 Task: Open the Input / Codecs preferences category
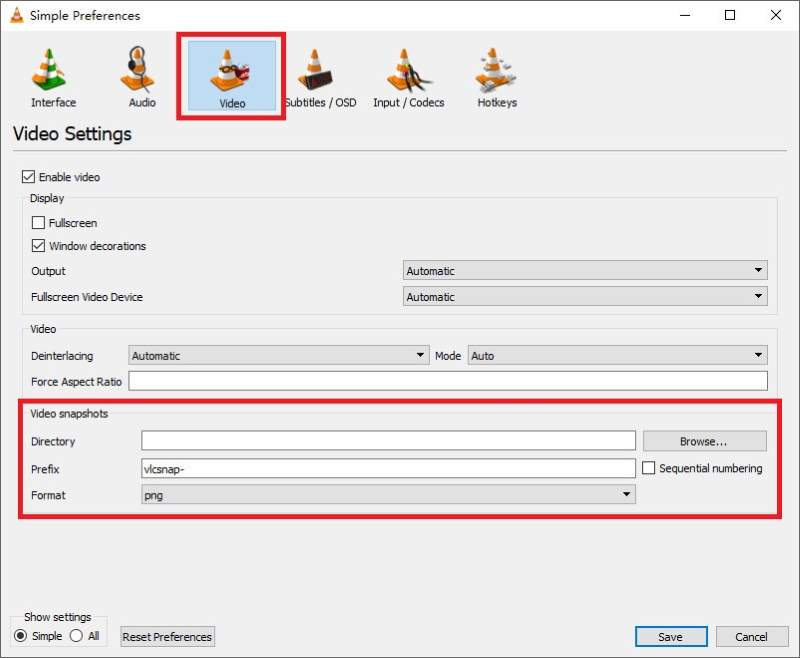pos(408,78)
